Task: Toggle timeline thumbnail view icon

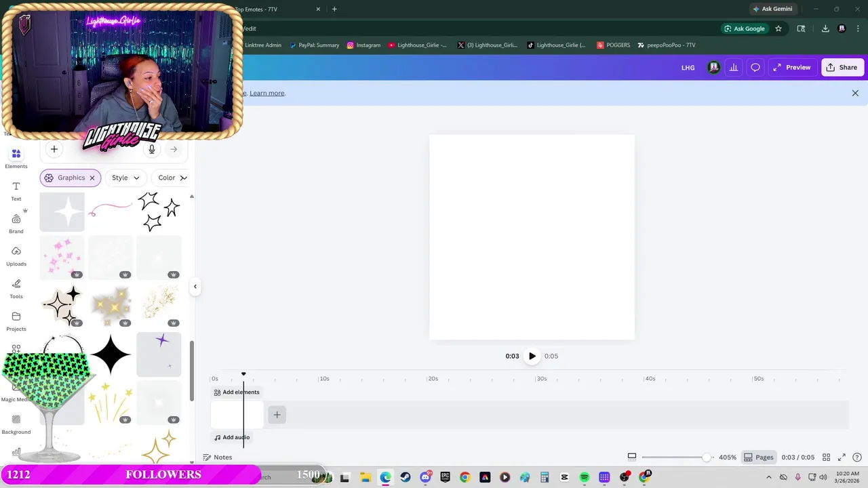Action: click(631, 457)
